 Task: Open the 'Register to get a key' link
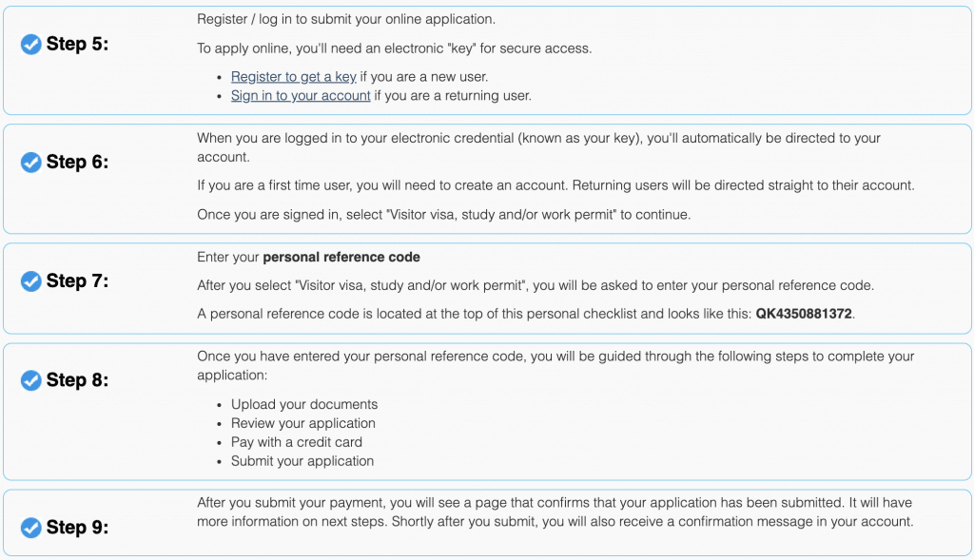click(x=293, y=77)
